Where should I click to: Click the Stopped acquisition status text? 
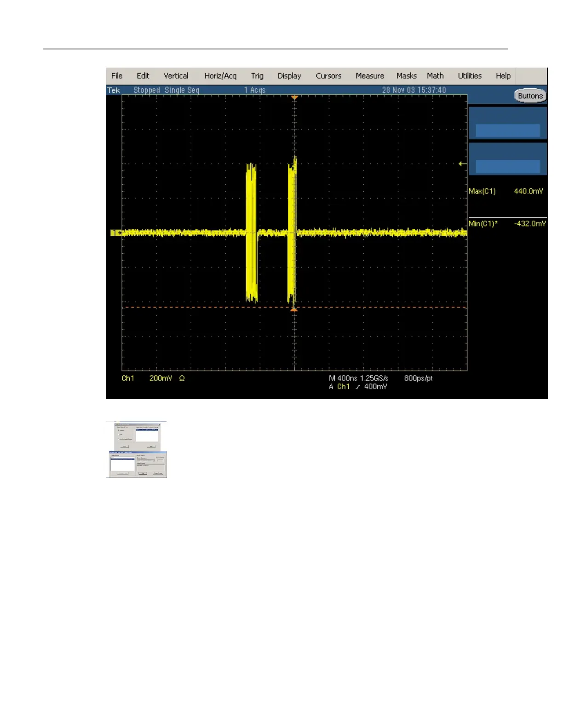(147, 90)
